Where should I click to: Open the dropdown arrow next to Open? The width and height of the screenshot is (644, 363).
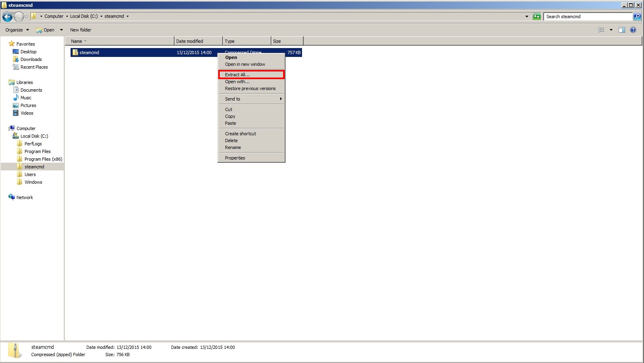[x=61, y=30]
